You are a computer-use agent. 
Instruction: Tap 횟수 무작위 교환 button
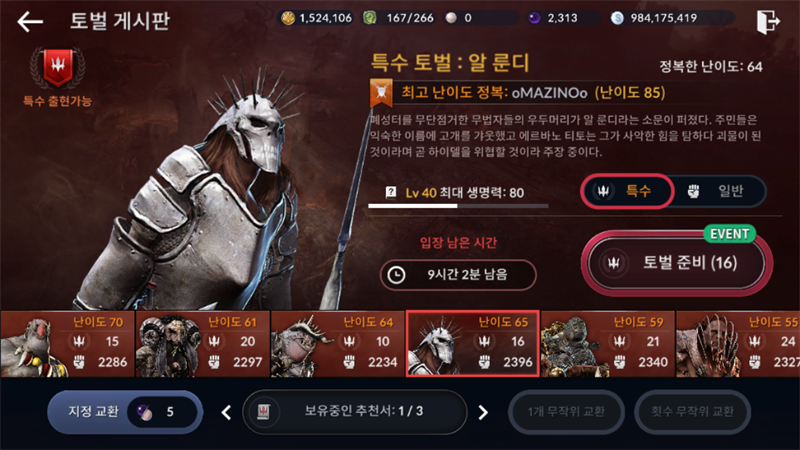[x=692, y=412]
